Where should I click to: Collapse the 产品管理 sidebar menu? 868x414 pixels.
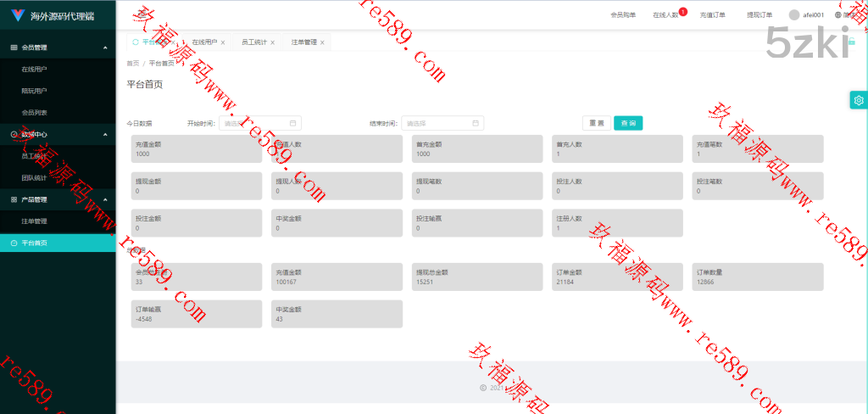pos(104,199)
